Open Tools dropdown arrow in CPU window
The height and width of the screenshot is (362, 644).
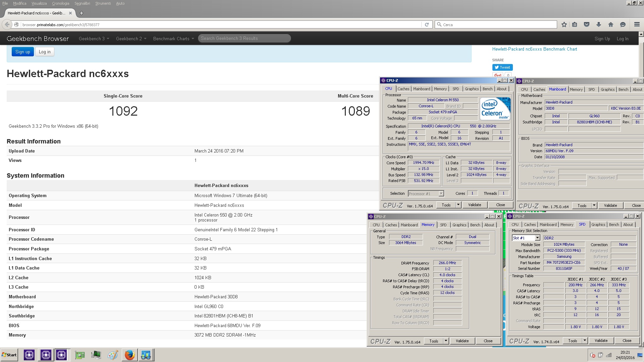point(458,204)
